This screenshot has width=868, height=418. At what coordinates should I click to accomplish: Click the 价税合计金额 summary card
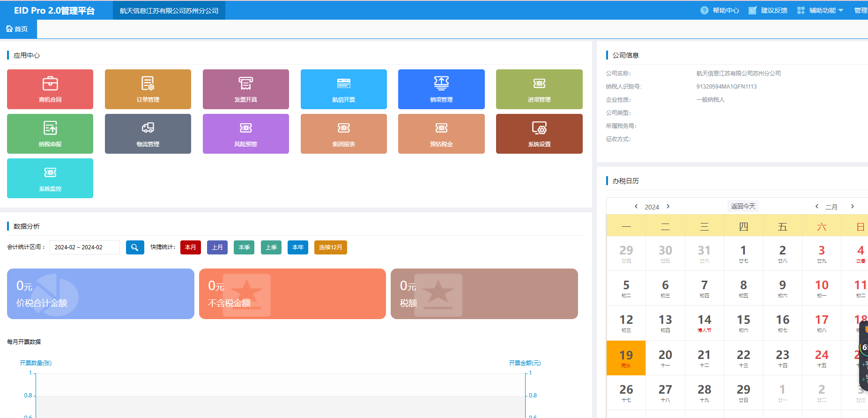pyautogui.click(x=101, y=294)
